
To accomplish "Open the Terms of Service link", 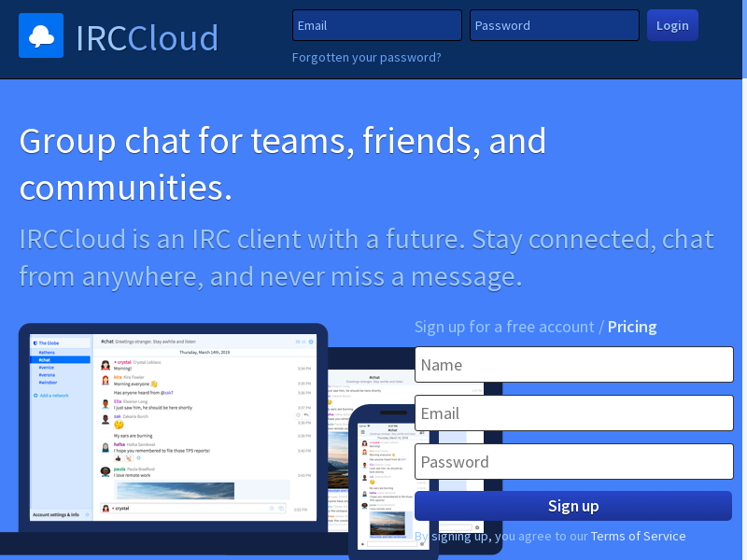I will (638, 536).
